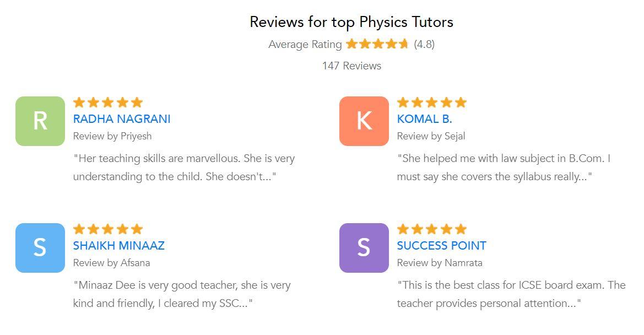
Task: Click the average rating half star
Action: click(x=404, y=44)
